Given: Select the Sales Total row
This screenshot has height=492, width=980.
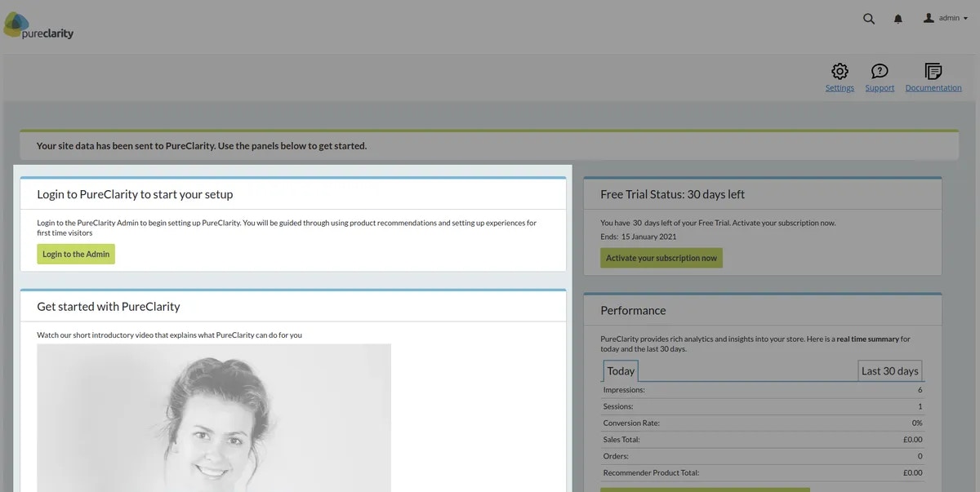Looking at the screenshot, I should coord(763,439).
